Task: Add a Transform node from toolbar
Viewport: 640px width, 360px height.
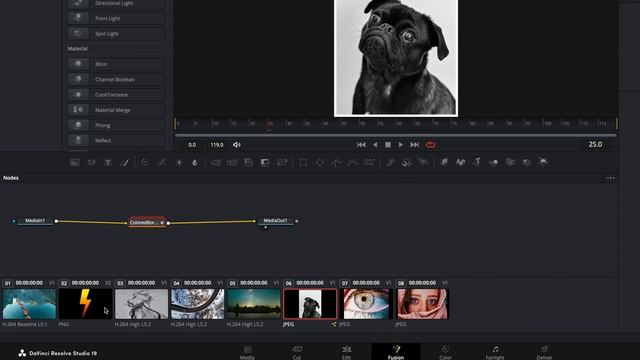Action: 282,162
